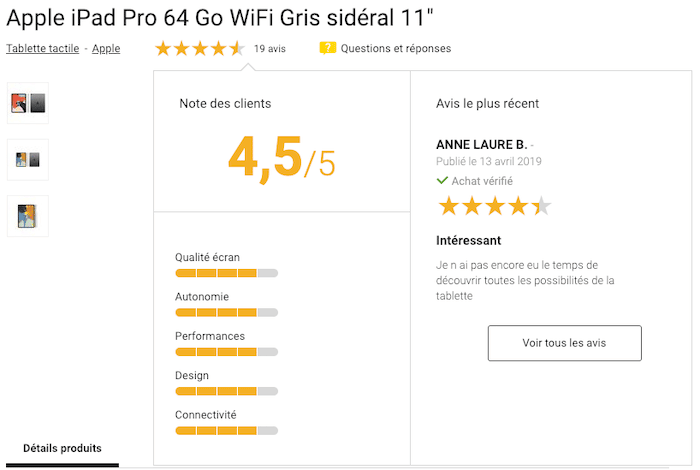Click the green verified purchase checkmark
The width and height of the screenshot is (700, 470).
pyautogui.click(x=442, y=181)
